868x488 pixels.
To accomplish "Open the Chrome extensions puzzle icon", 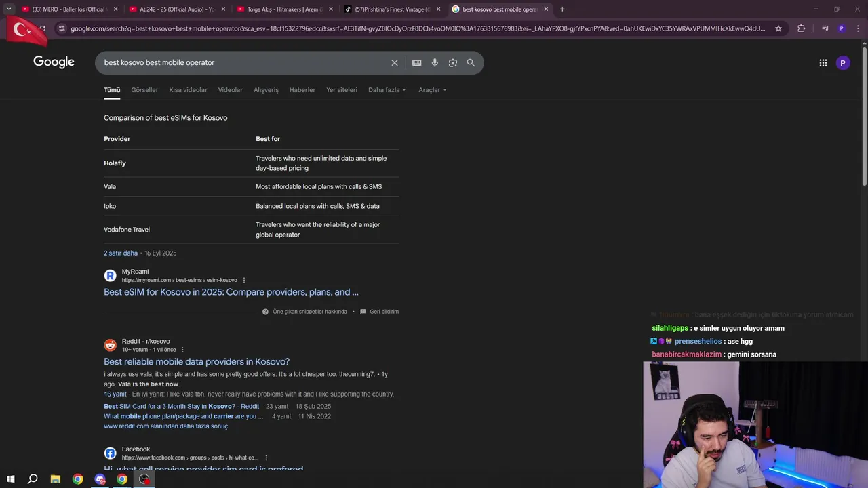I will tap(802, 28).
